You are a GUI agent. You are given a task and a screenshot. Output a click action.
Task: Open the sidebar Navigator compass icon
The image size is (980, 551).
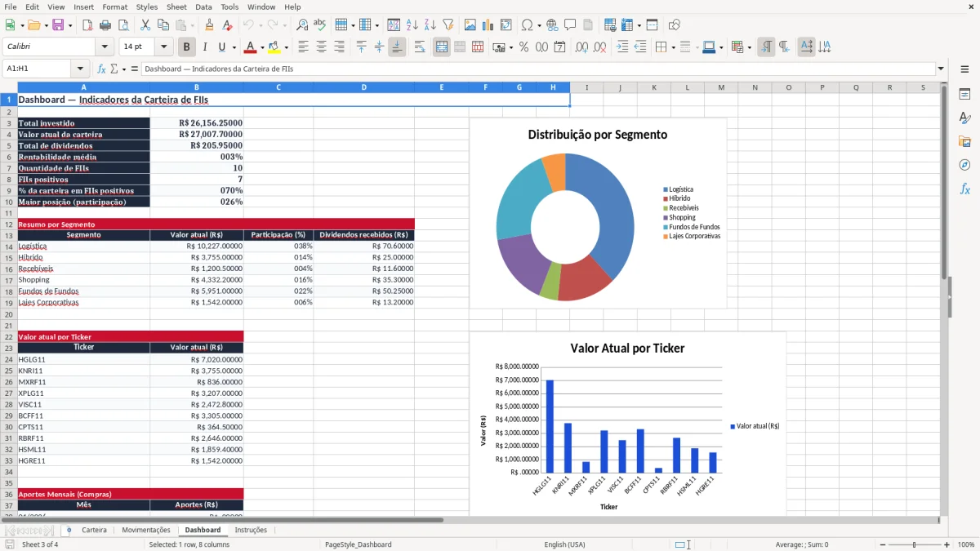pyautogui.click(x=964, y=166)
